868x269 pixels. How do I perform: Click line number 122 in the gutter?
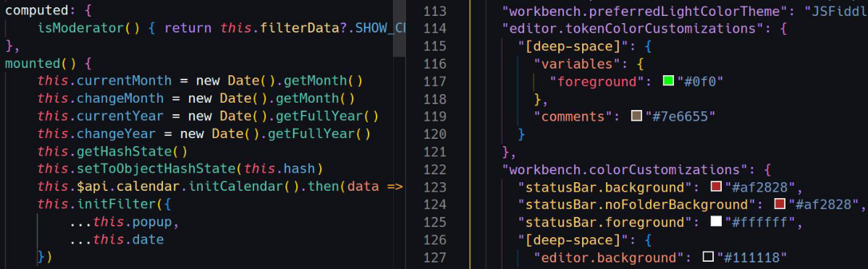pyautogui.click(x=434, y=169)
